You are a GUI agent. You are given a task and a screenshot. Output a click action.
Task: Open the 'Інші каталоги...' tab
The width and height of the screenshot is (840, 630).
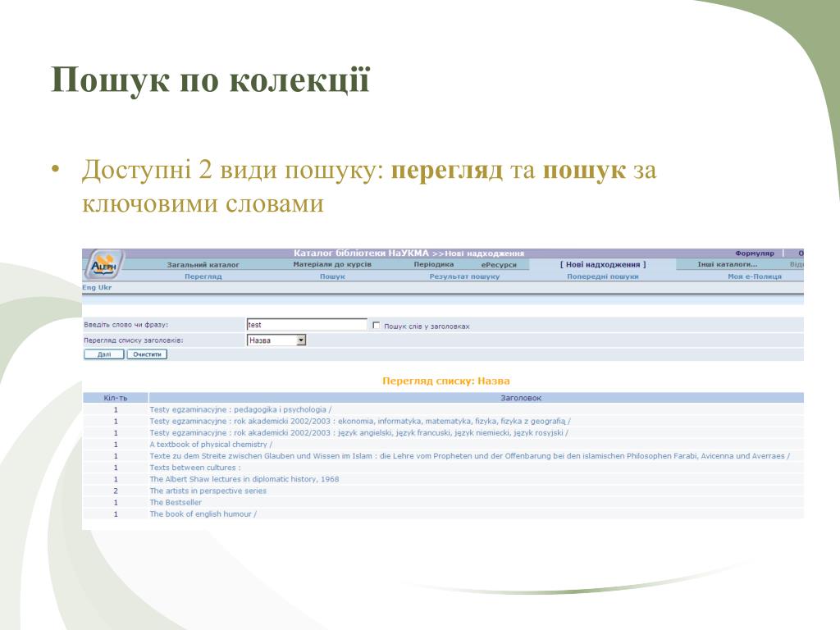727,264
